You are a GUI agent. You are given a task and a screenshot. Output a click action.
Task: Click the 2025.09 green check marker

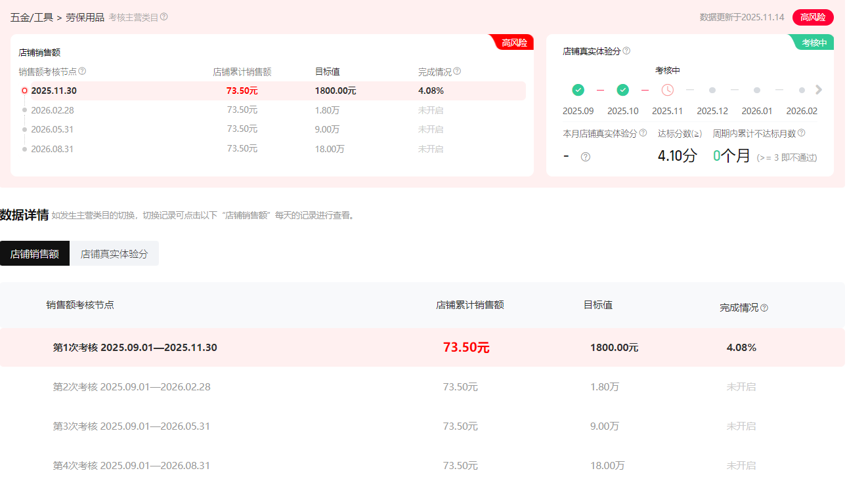(x=578, y=90)
